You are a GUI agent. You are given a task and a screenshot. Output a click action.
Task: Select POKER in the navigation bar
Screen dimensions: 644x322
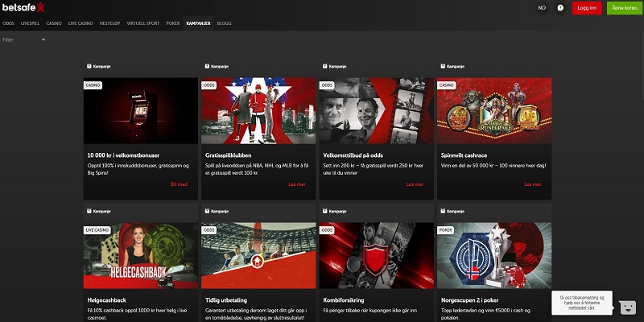pos(173,23)
